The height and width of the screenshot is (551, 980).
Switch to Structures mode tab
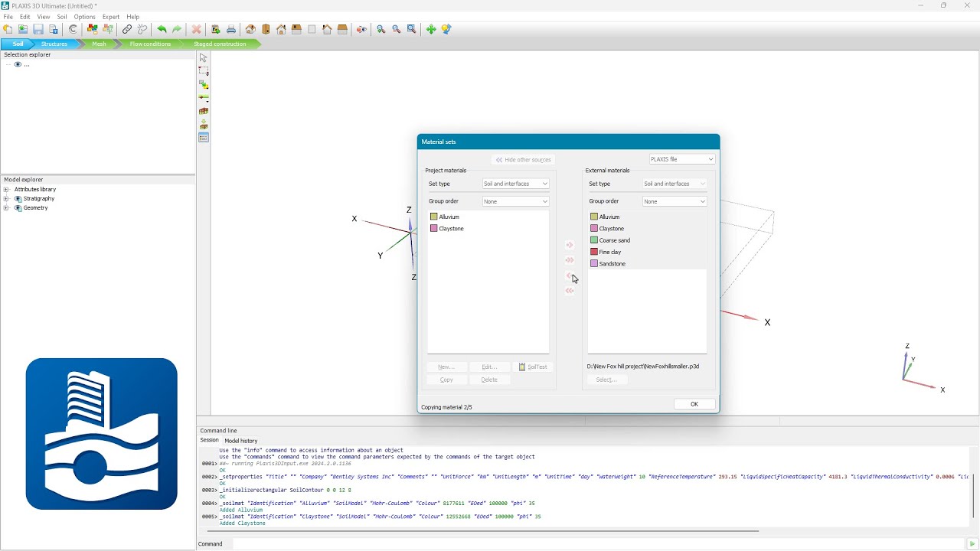pyautogui.click(x=54, y=44)
